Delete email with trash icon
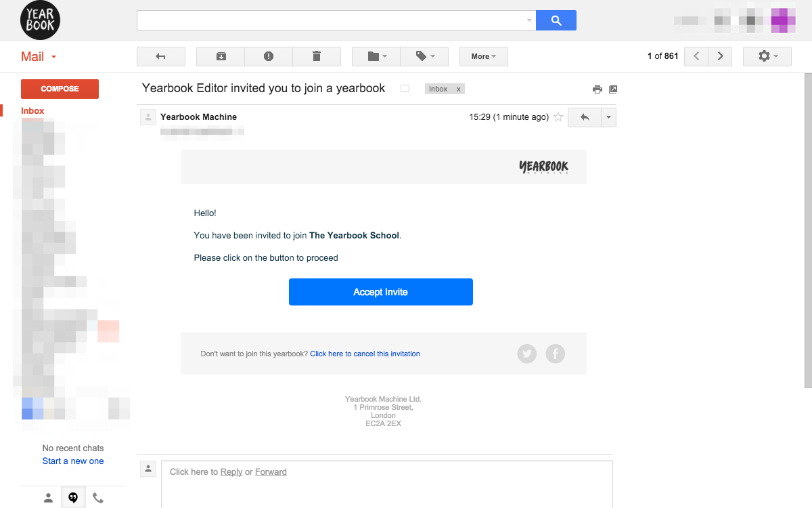812x508 pixels. [317, 56]
